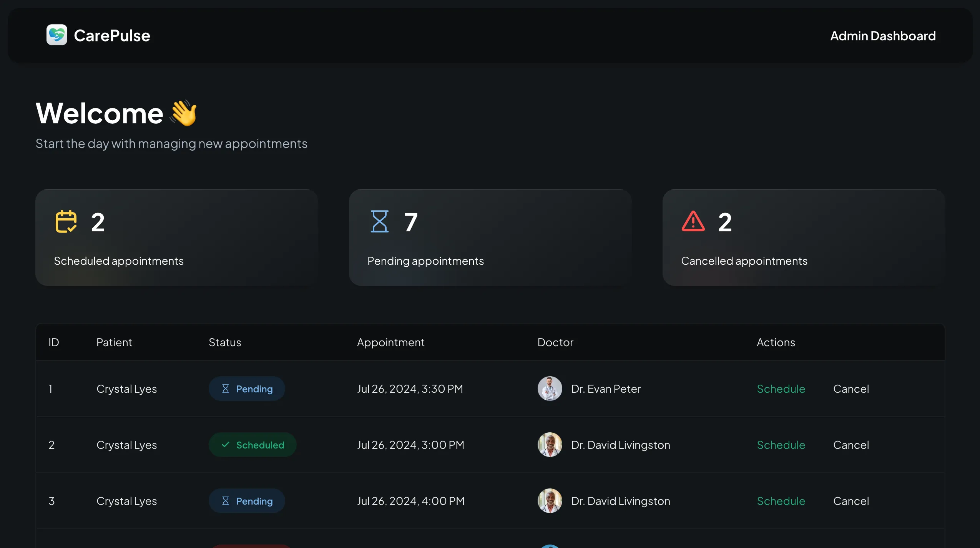Click Dr. David Livingston's avatar in row 3
Image resolution: width=980 pixels, height=548 pixels.
click(x=550, y=501)
